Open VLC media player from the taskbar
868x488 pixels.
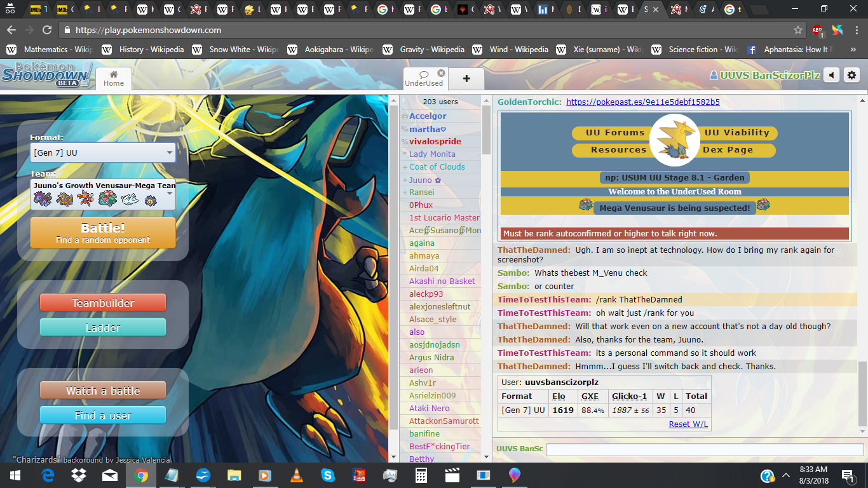[297, 475]
